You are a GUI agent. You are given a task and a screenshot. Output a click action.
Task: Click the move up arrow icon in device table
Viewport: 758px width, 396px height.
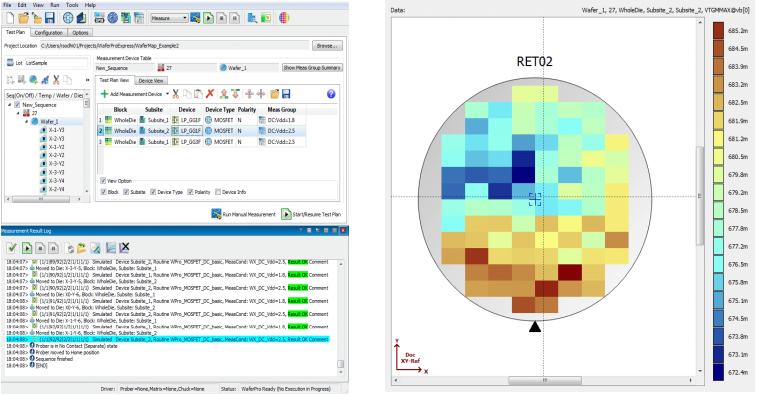224,94
